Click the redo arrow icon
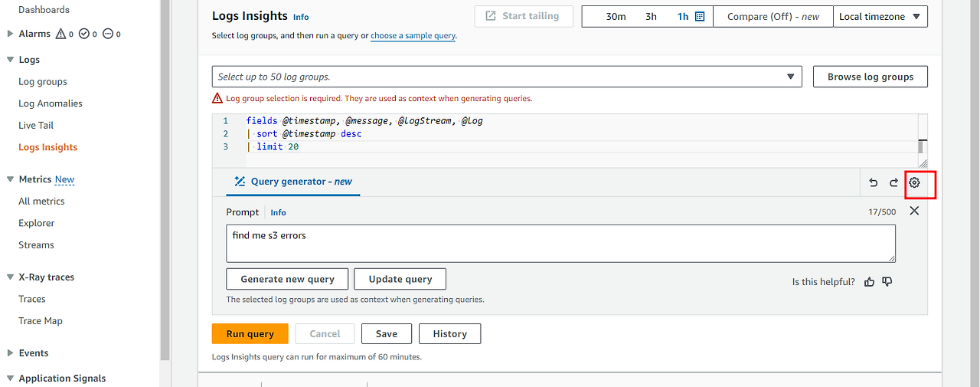This screenshot has height=387, width=980. tap(893, 182)
